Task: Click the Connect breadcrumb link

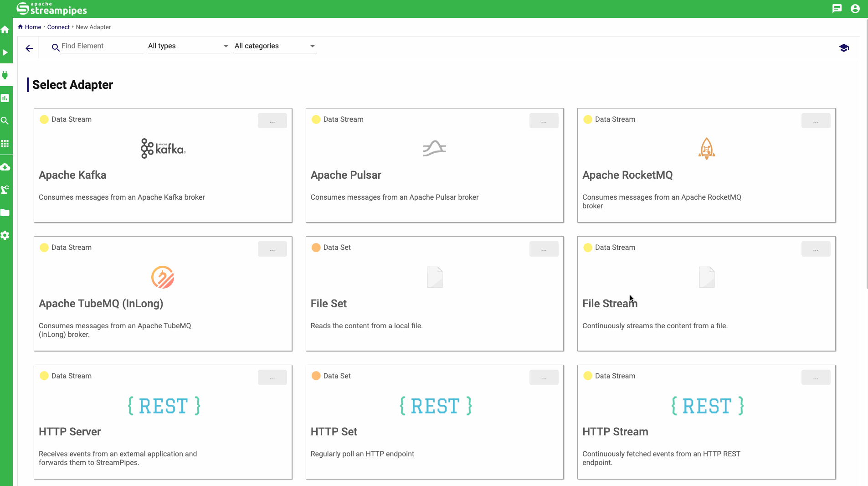Action: point(58,27)
